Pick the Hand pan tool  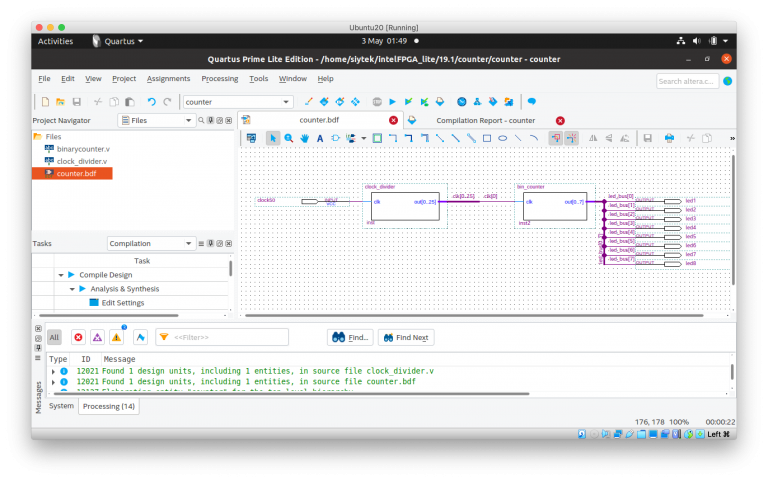304,138
